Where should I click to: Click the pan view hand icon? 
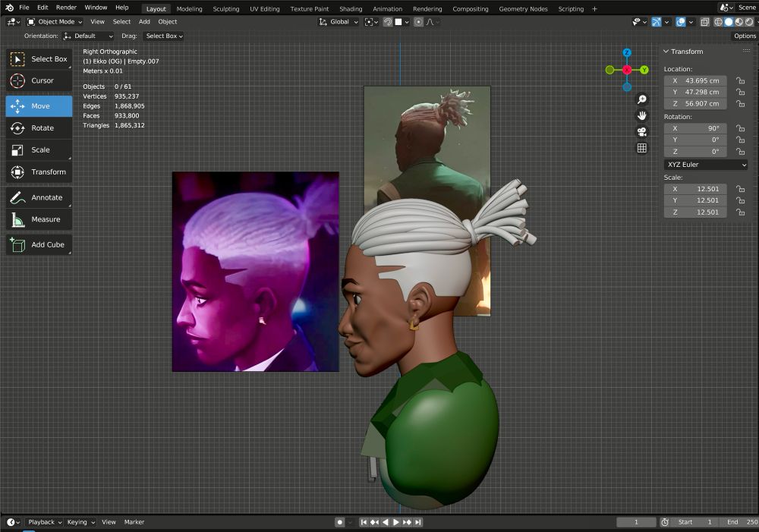click(642, 115)
